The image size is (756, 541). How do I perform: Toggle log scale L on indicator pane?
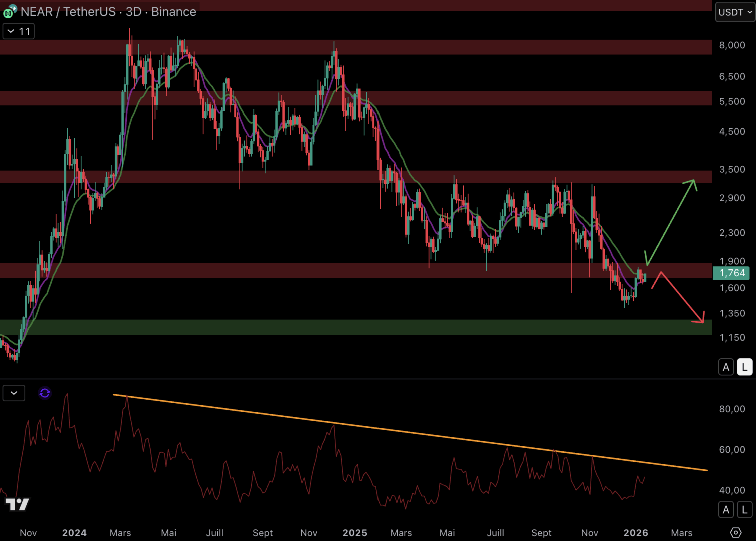744,510
